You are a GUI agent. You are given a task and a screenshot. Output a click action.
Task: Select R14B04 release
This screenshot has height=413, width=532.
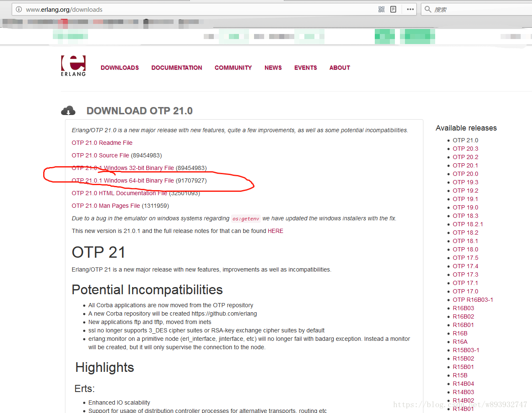click(463, 384)
